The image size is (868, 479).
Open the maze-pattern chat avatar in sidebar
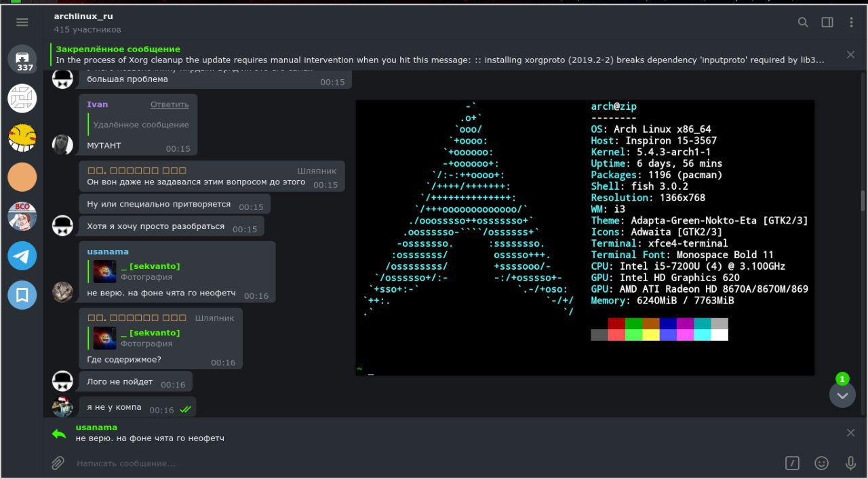pyautogui.click(x=22, y=99)
